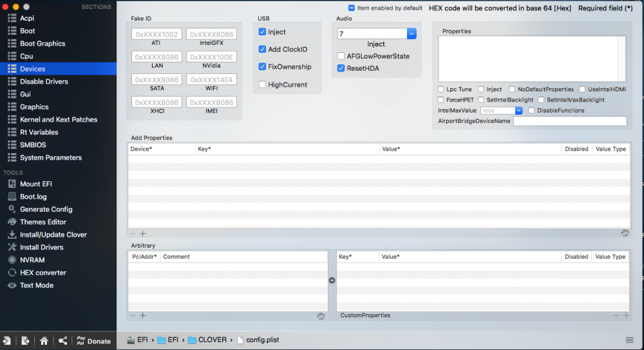This screenshot has height=350, width=644.
Task: Click Value Type header in Add Properties
Action: coord(611,149)
